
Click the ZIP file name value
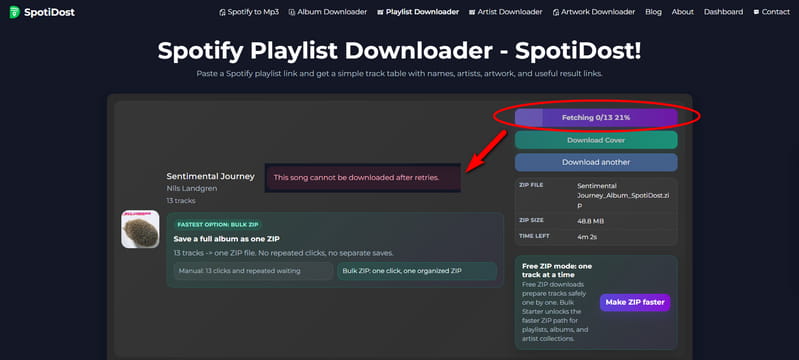[622, 196]
